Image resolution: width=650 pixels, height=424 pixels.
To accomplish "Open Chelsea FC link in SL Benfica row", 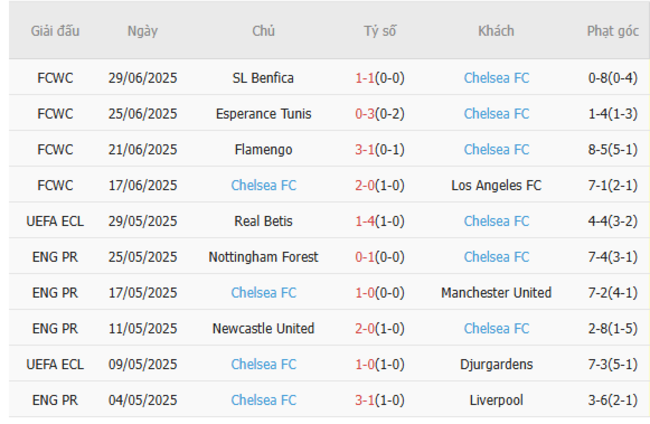I will (x=497, y=78).
